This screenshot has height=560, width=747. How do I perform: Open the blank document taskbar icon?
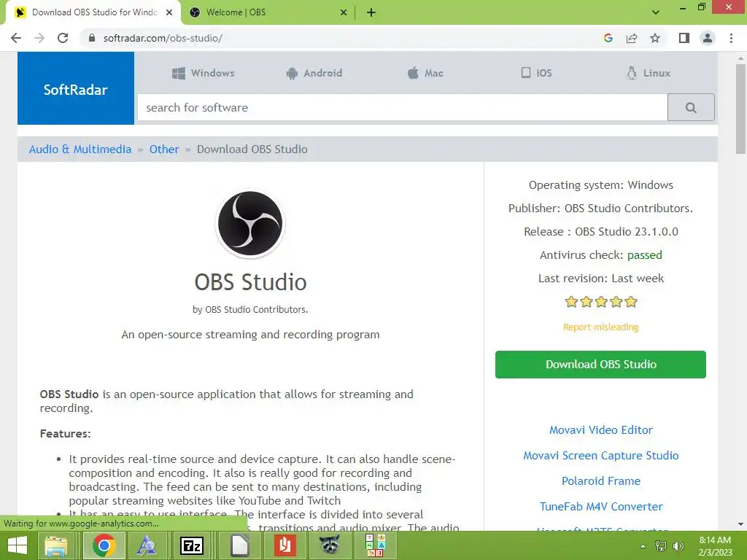pos(239,545)
